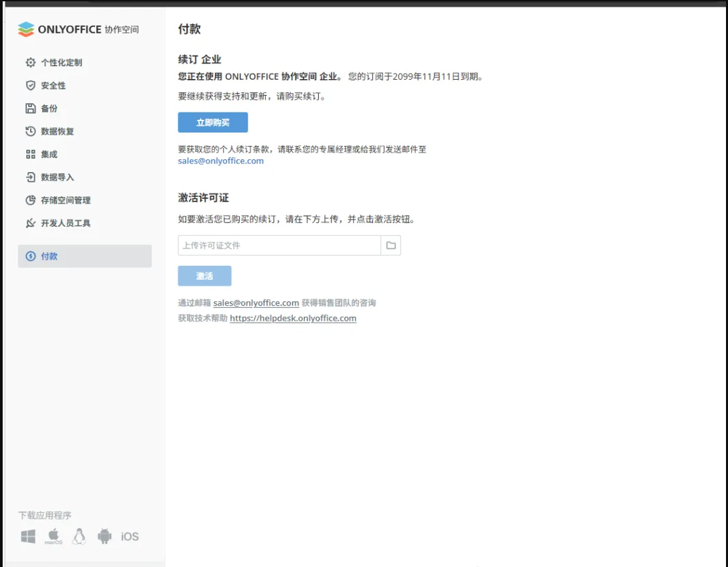Click sales@onlyoffice.com link next to 通过邮箱
The height and width of the screenshot is (567, 728).
point(256,303)
